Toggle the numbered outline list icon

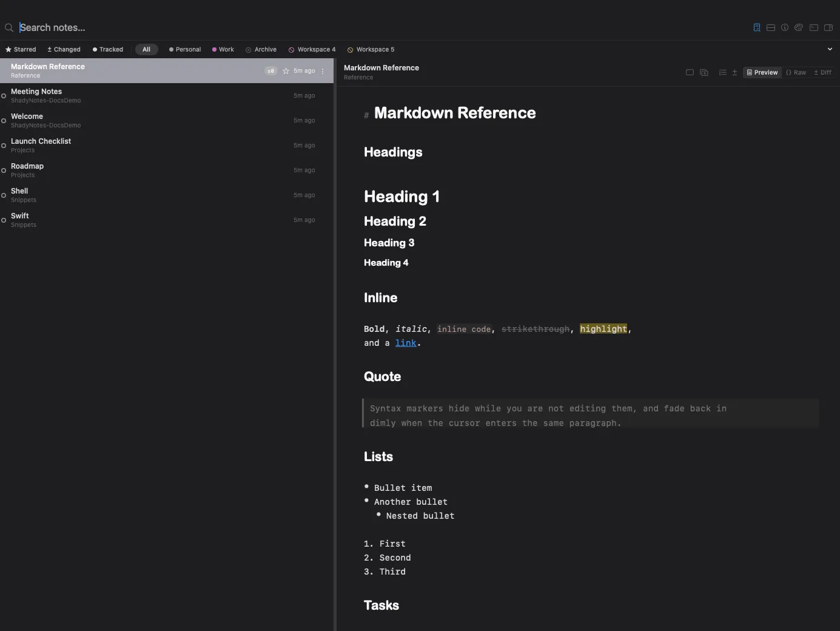coord(722,72)
